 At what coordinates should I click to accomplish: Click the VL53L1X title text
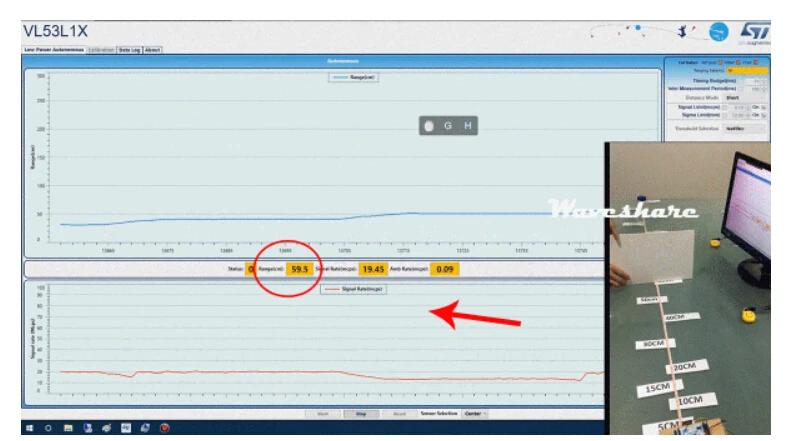tap(55, 31)
